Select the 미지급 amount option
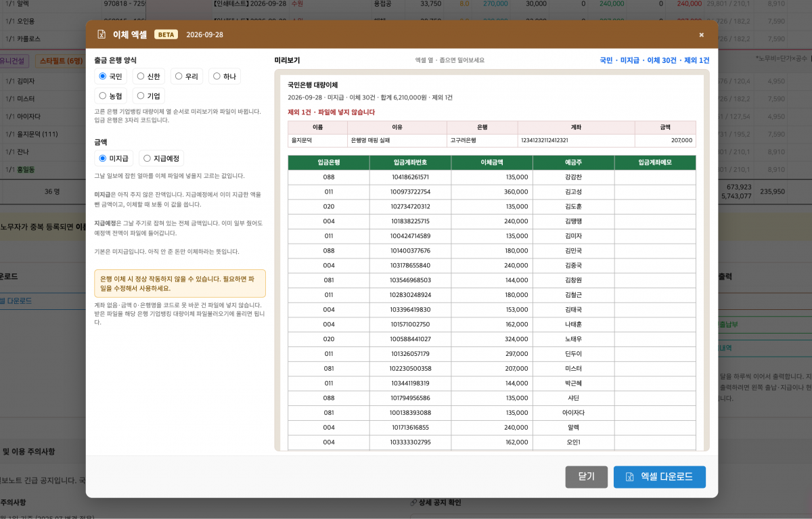Screen dimensions: 812x519 point(114,158)
